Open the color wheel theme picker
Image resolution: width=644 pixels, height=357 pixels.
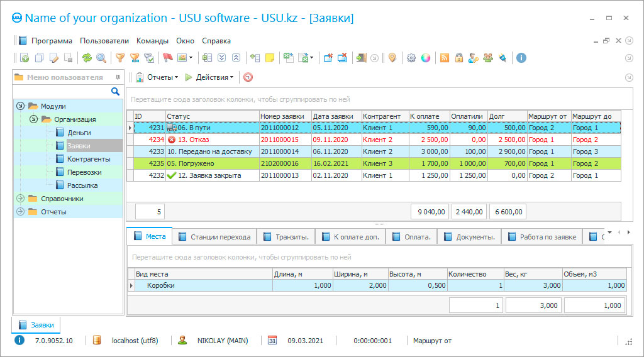[x=426, y=58]
